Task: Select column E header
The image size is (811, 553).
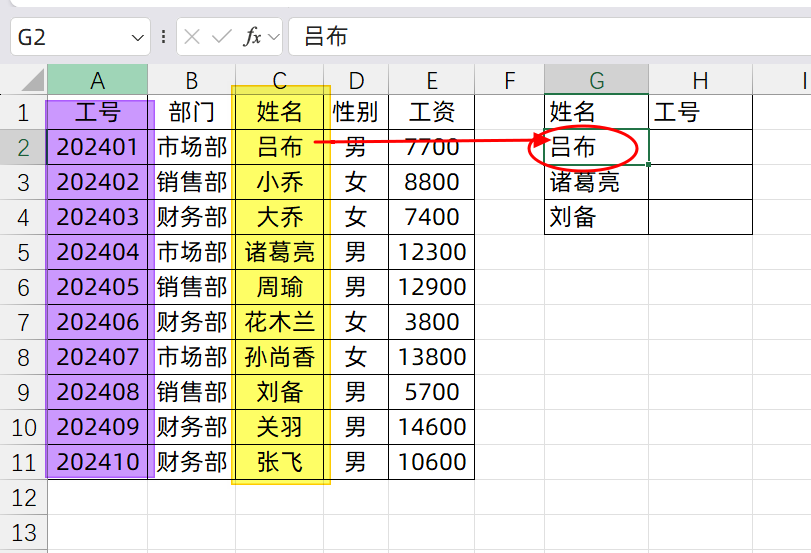Action: click(431, 80)
